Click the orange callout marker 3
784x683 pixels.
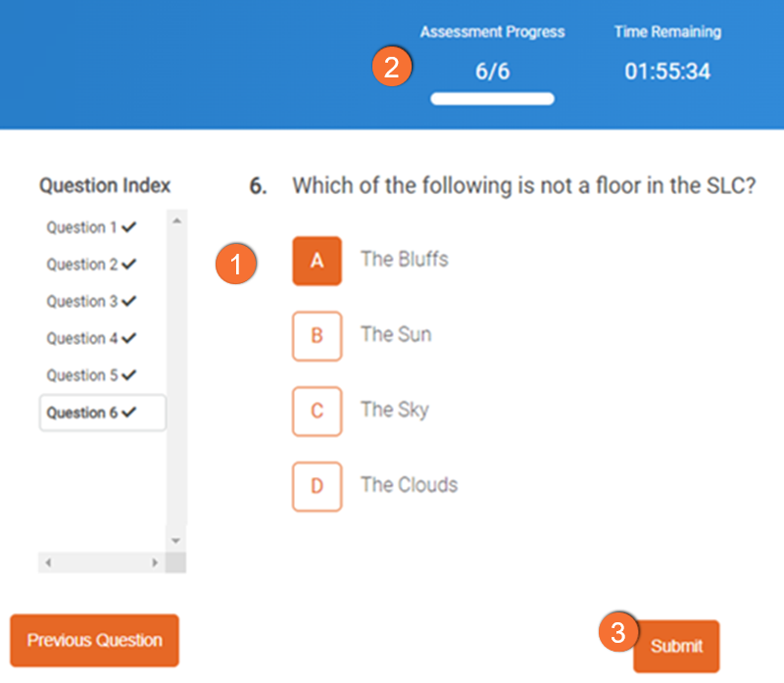[x=618, y=632]
